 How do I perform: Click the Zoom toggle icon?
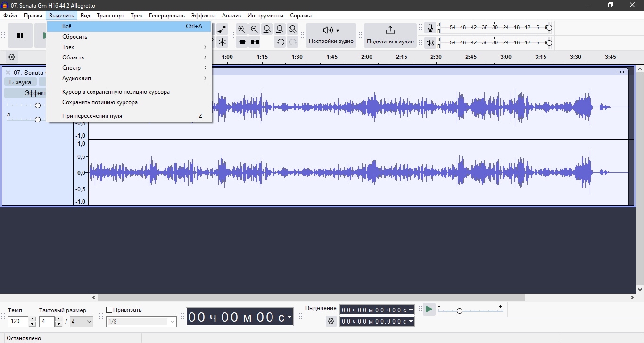(293, 29)
